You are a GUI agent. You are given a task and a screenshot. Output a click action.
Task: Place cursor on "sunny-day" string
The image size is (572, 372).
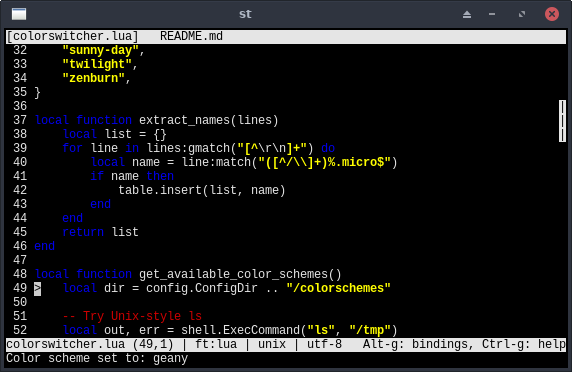click(x=100, y=50)
